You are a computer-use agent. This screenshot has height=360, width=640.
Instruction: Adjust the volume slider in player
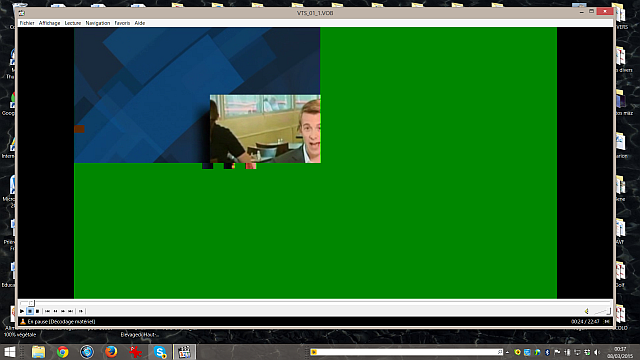(602, 311)
